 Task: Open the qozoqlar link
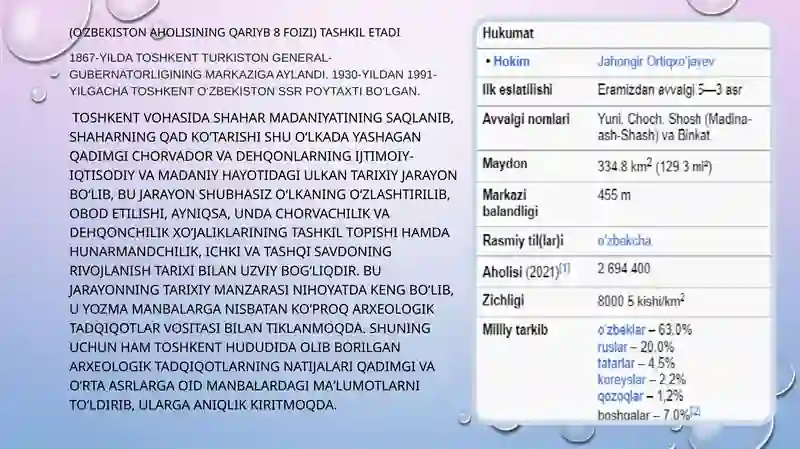click(620, 396)
